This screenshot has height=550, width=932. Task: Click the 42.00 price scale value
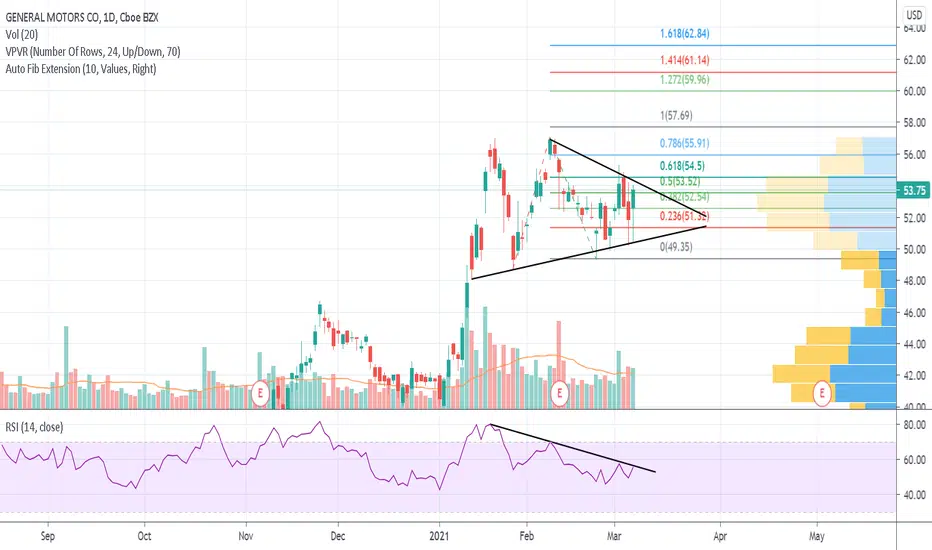(914, 375)
